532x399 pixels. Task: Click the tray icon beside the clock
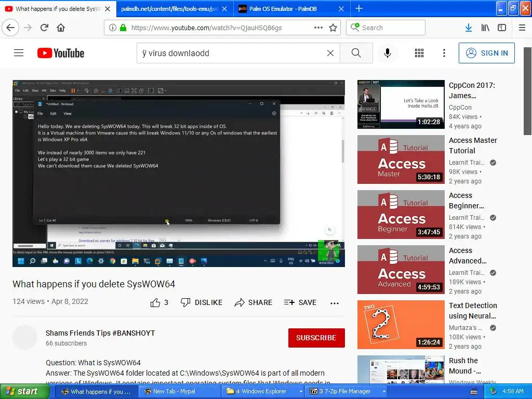(493, 391)
